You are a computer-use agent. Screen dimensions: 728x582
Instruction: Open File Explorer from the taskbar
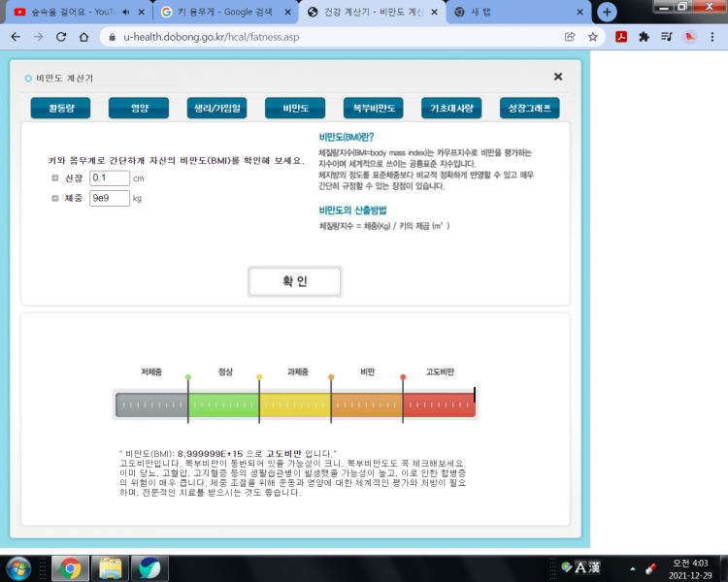[110, 568]
